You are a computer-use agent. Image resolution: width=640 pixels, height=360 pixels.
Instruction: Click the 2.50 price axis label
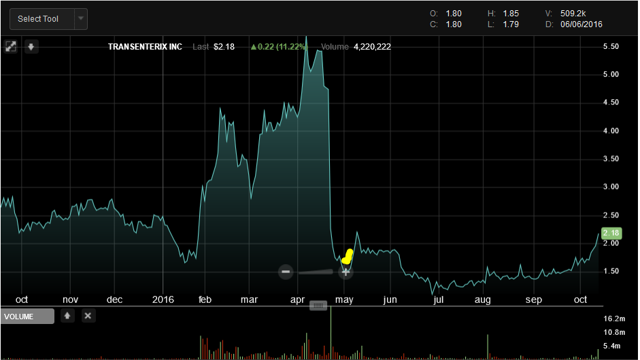pyautogui.click(x=611, y=215)
